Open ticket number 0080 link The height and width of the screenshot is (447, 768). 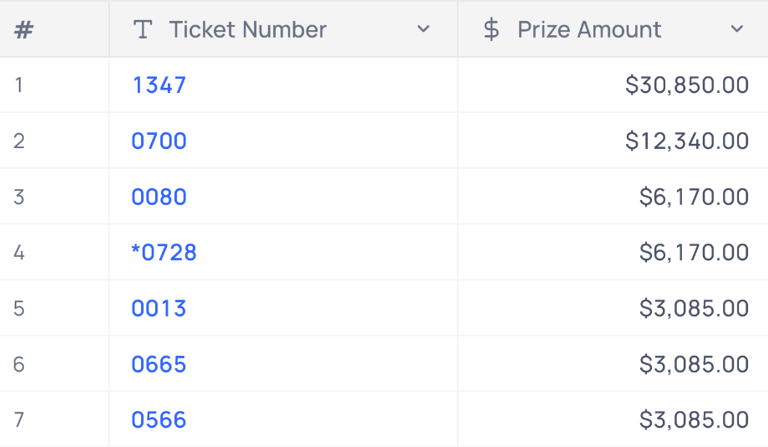(159, 197)
